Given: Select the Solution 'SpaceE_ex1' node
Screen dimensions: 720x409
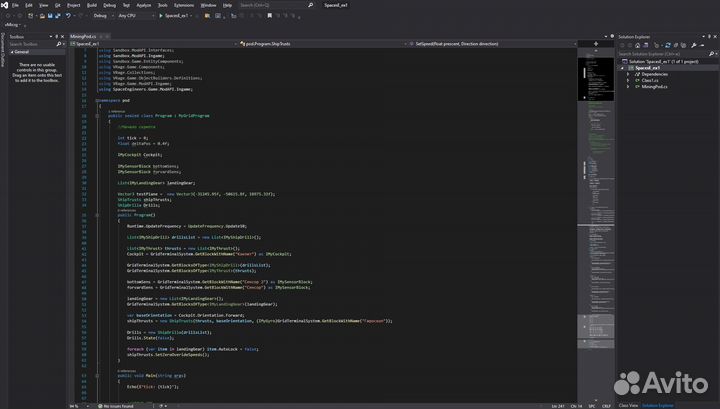Looking at the screenshot, I should coord(660,62).
